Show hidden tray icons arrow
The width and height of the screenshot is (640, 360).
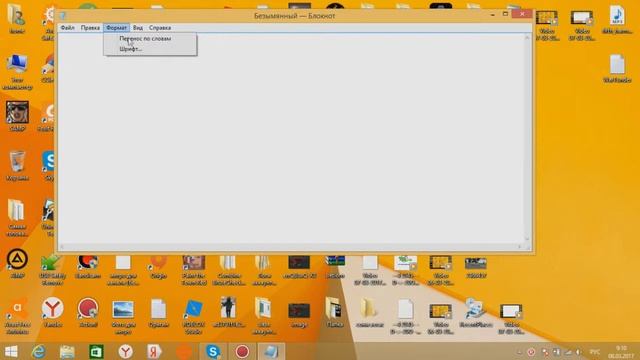[519, 352]
